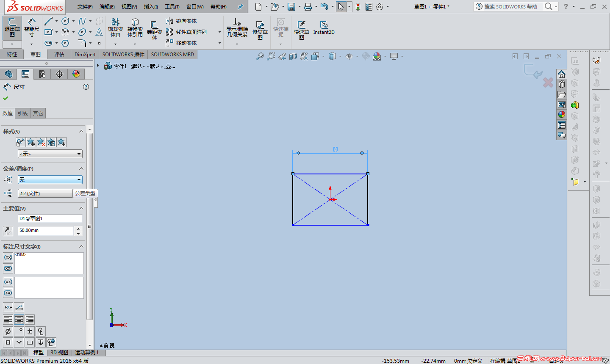Open the style <无> dropdown
Image resolution: width=610 pixels, height=364 pixels.
click(x=50, y=154)
